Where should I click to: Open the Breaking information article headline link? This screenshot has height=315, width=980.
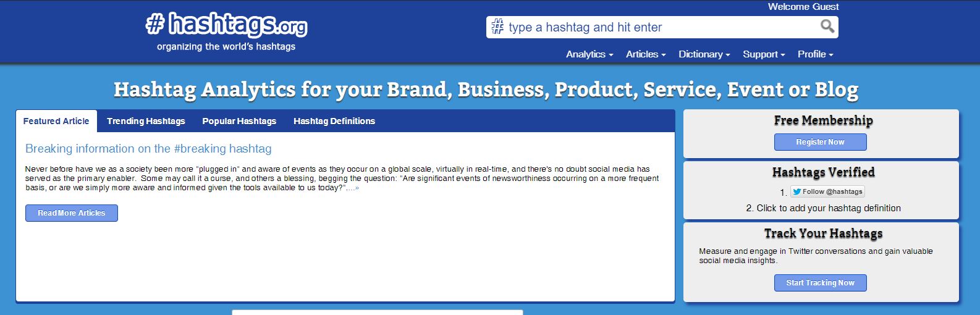pos(148,149)
